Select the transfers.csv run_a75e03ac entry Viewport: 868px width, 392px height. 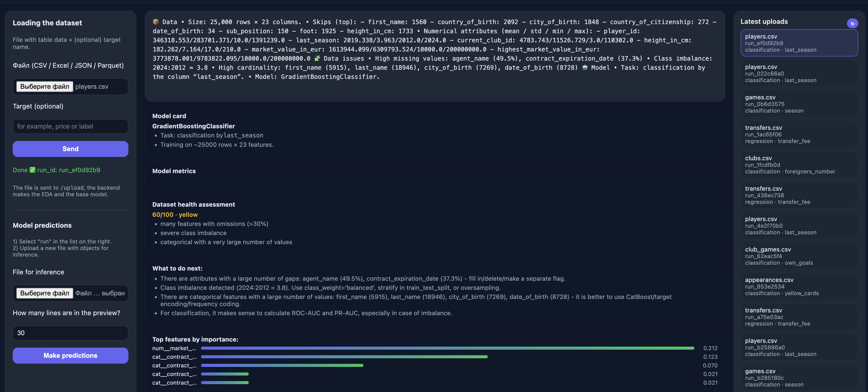[x=799, y=316]
